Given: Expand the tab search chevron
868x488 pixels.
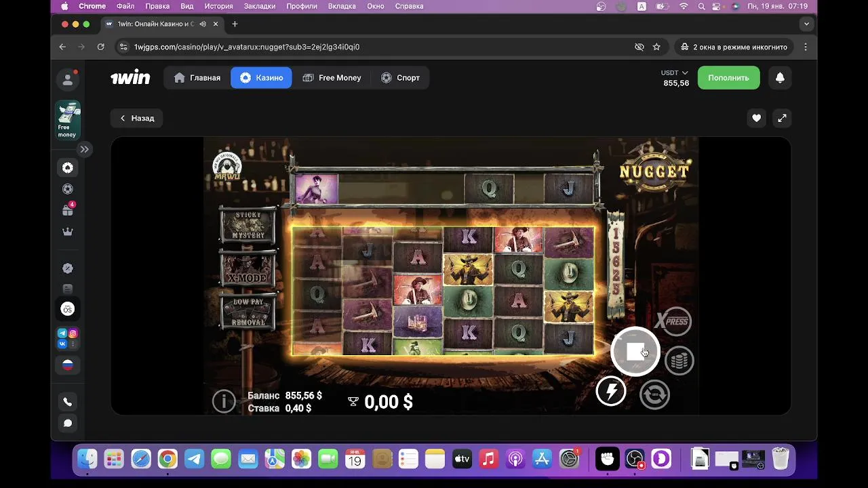Looking at the screenshot, I should click(806, 24).
